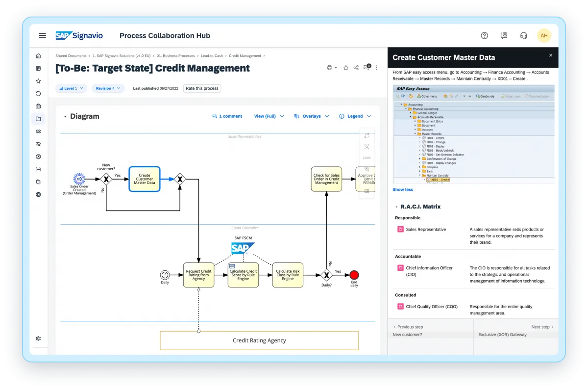Select the Daily? gateway
This screenshot has width=588, height=390.
pos(326,275)
